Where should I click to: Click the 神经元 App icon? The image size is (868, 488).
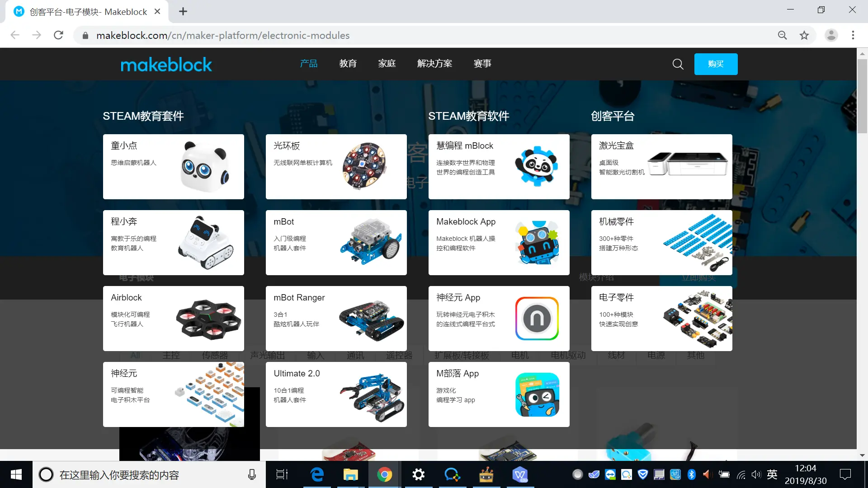click(x=537, y=318)
